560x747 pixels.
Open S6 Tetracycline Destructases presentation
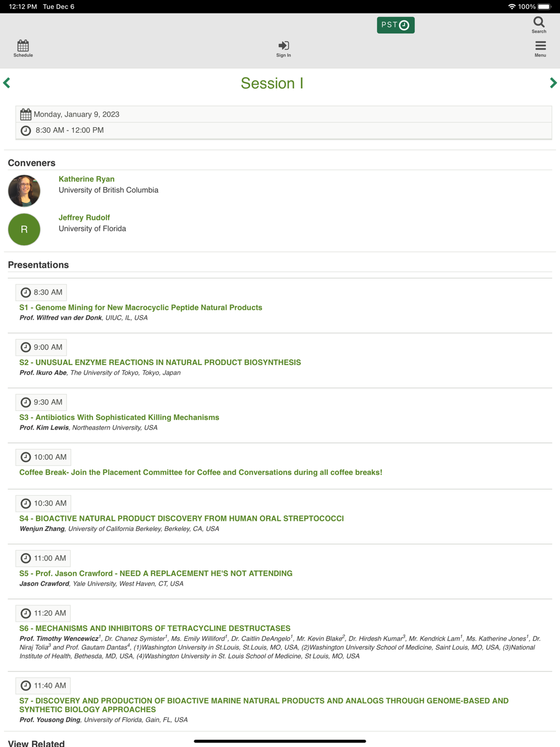pyautogui.click(x=155, y=628)
